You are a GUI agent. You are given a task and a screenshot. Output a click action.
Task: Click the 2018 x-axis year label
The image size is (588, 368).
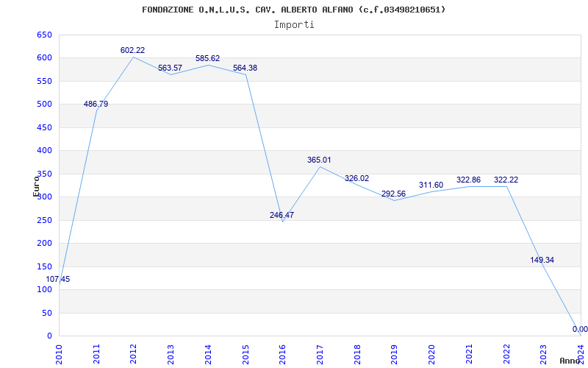357,354
